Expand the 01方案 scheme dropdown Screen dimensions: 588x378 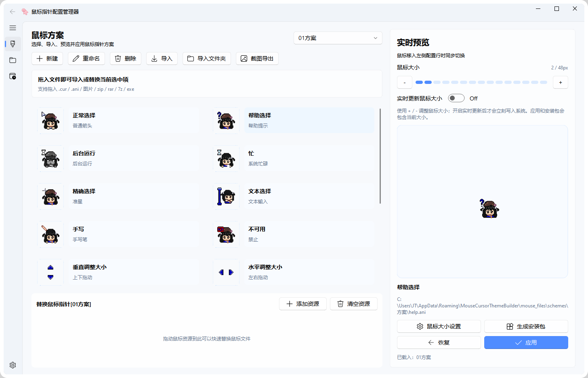[338, 38]
